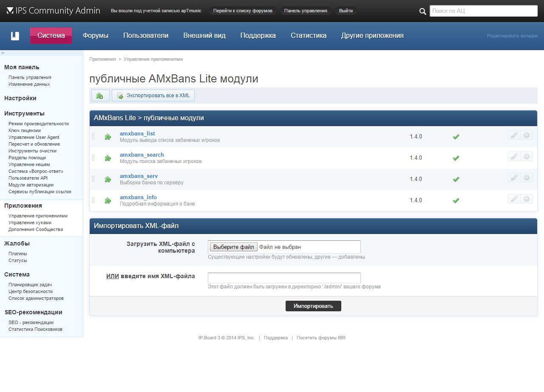Click the puzzle icon for amxbans_serv

(x=108, y=179)
